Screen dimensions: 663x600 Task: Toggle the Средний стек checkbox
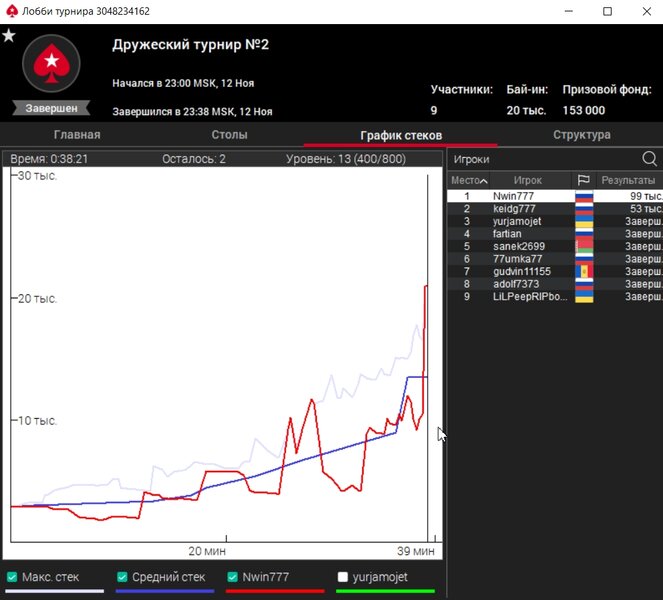(x=123, y=577)
